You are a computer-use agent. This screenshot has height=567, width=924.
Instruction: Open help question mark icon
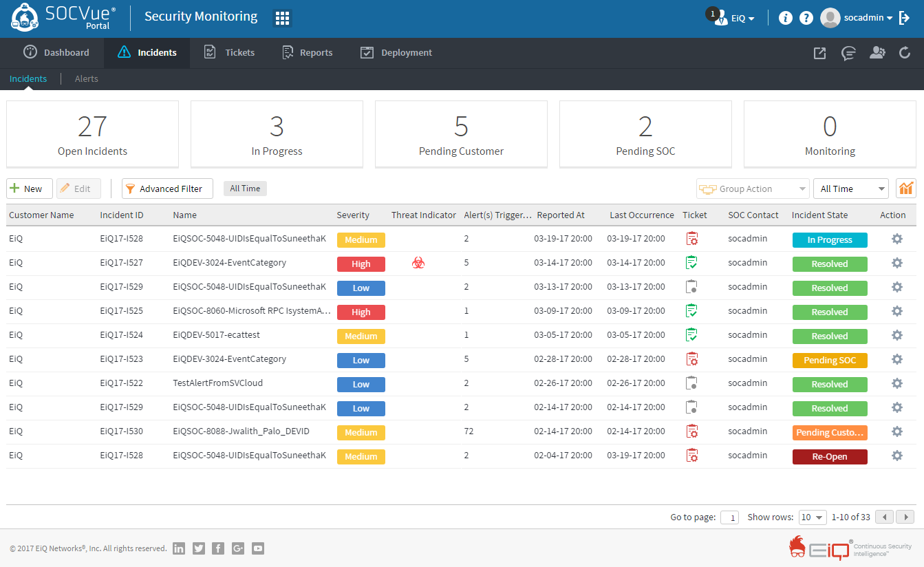pos(806,19)
